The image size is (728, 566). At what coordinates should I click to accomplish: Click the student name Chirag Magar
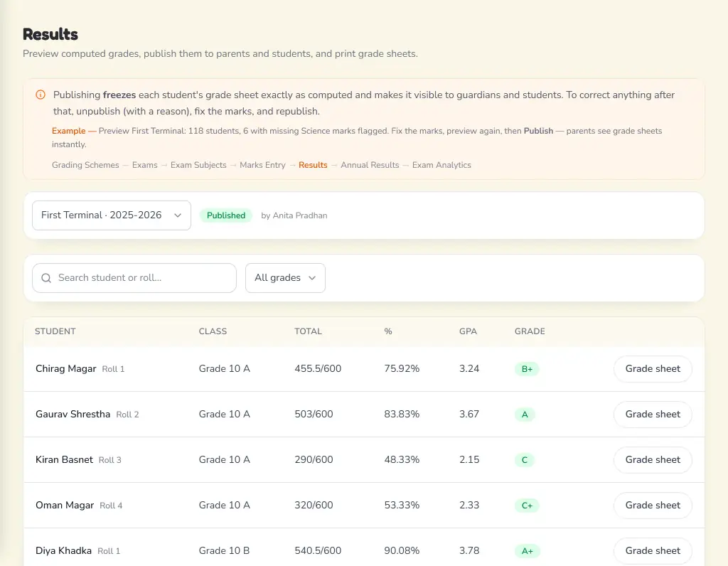tap(66, 368)
